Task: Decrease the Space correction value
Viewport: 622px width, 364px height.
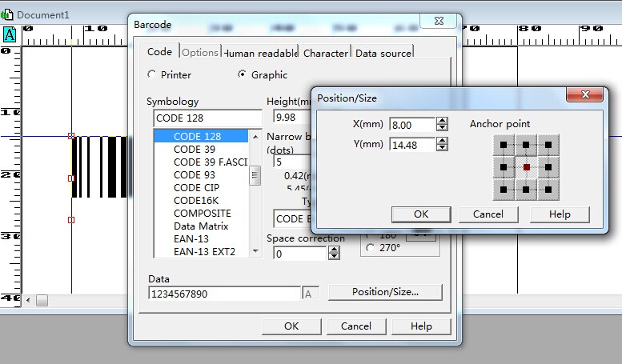Action: 334,256
